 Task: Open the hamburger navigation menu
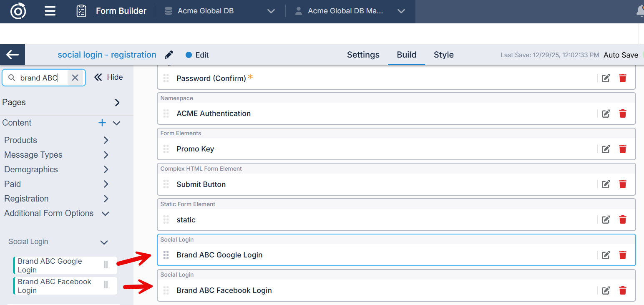pos(50,11)
